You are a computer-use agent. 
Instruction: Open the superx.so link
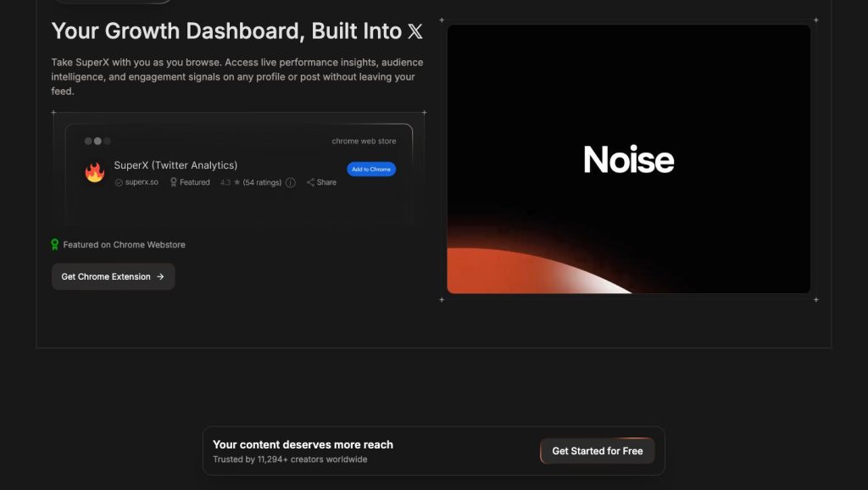point(142,182)
